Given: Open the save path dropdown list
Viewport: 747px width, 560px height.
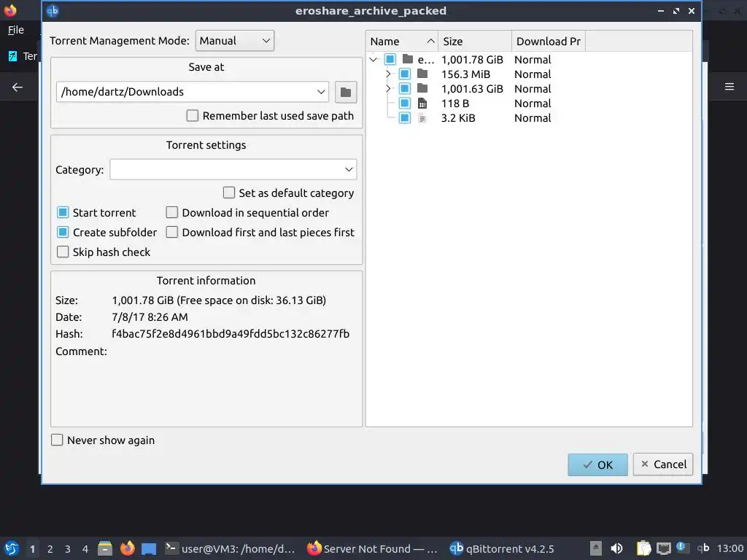Looking at the screenshot, I should tap(321, 92).
